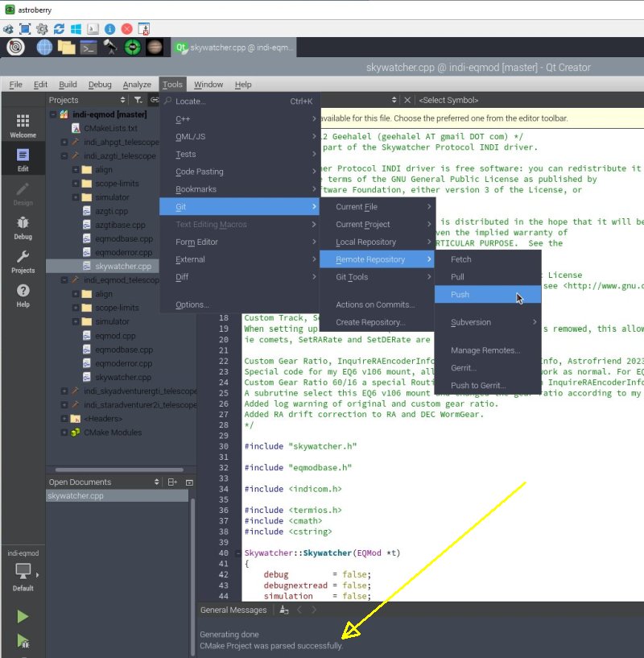Click the General Messages pane title
This screenshot has width=644, height=658.
tap(233, 610)
